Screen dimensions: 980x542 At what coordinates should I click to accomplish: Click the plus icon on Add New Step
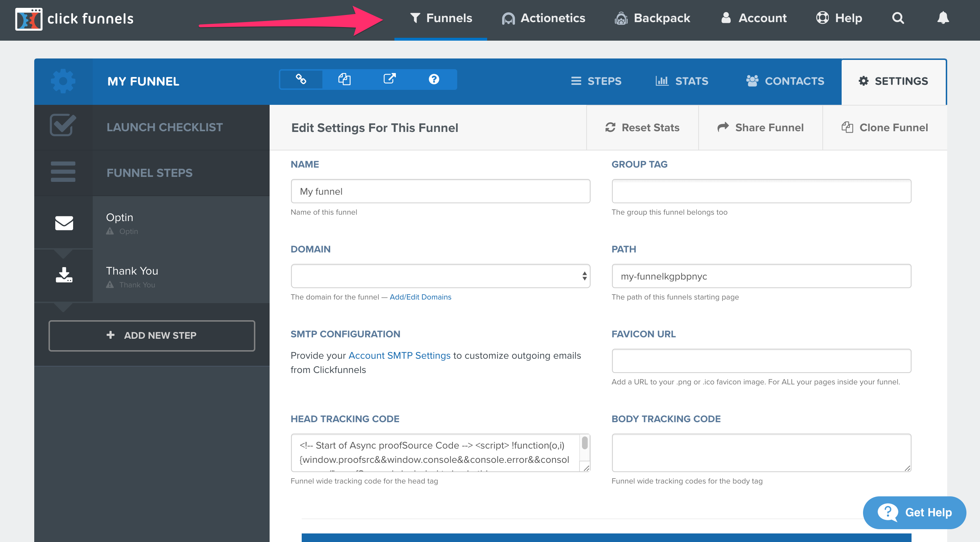click(x=110, y=335)
